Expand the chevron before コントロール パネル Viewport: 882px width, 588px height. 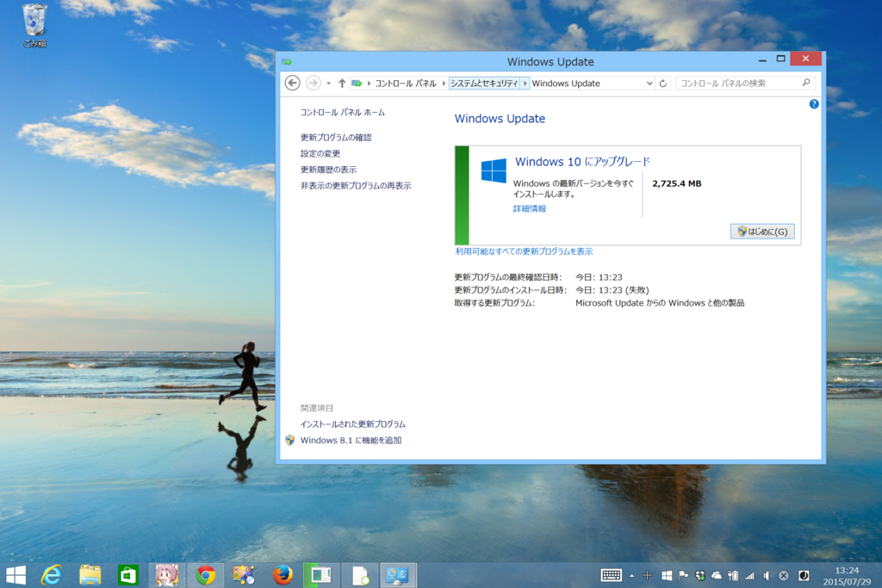pyautogui.click(x=369, y=84)
